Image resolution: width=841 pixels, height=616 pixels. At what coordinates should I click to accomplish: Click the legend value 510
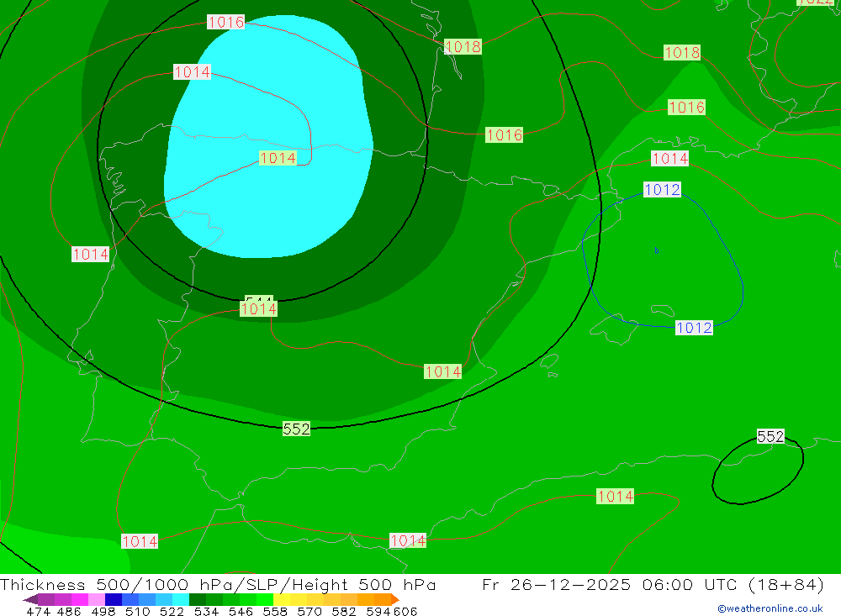click(137, 611)
